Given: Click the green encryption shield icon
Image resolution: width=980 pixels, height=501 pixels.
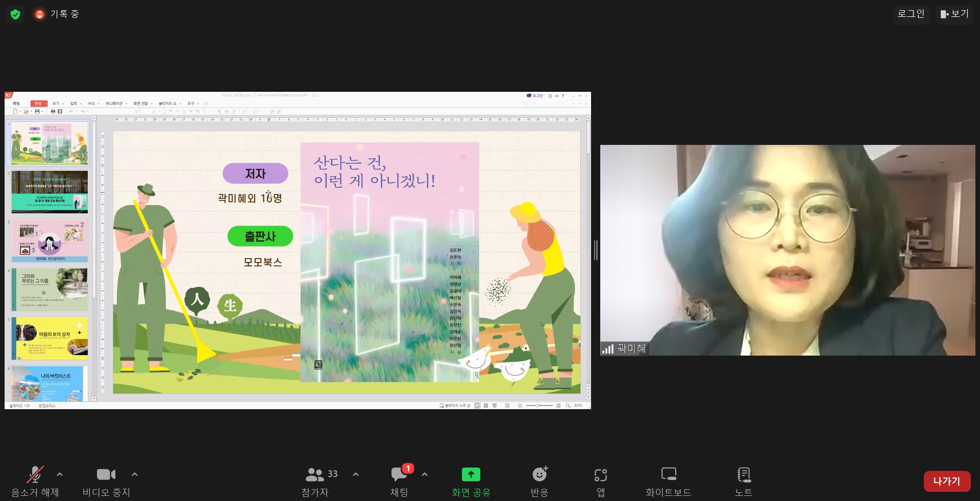Looking at the screenshot, I should pos(15,14).
